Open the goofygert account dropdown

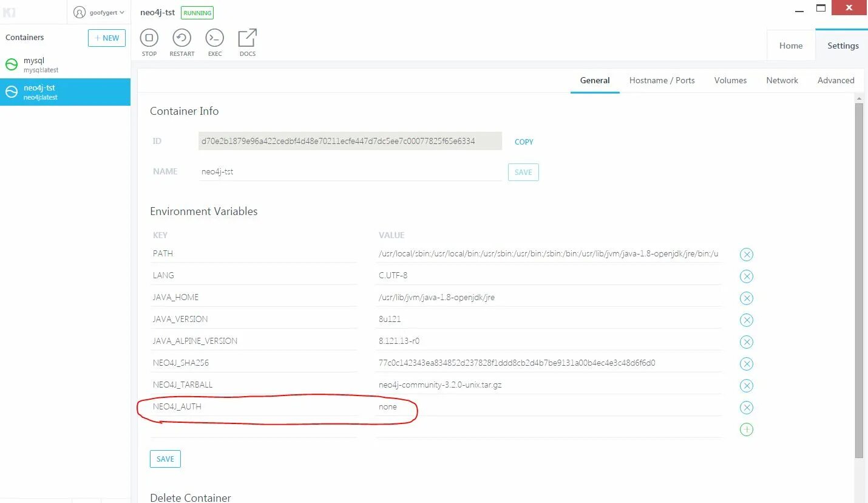coord(99,12)
